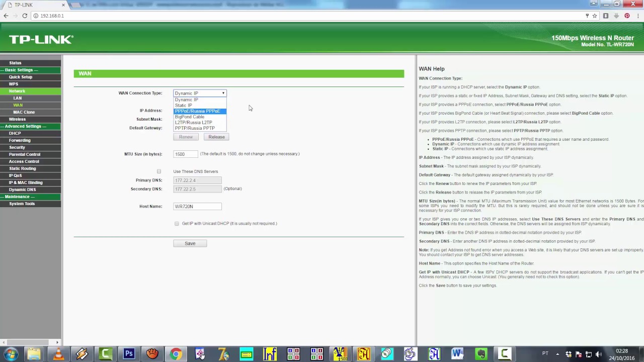644x362 pixels.
Task: Open System Tools in the sidebar
Action: (22, 204)
